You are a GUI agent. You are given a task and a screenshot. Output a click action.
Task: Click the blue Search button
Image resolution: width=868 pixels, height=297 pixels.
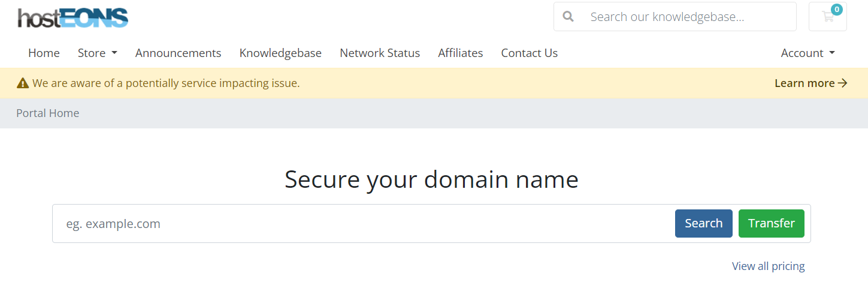[704, 223]
